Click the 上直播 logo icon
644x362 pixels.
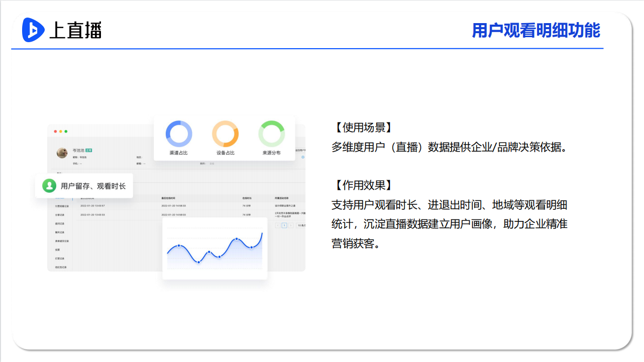point(33,30)
